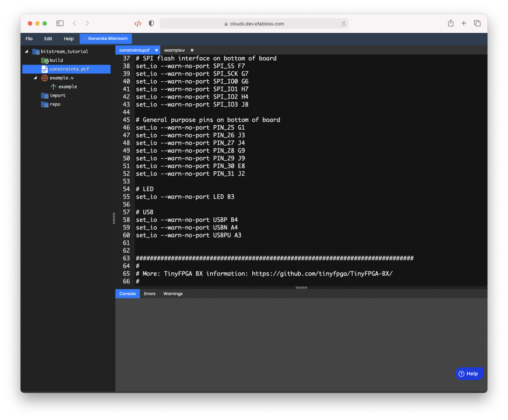Close the constraints.pcf tab
Image resolution: width=508 pixels, height=420 pixels.
click(x=156, y=50)
